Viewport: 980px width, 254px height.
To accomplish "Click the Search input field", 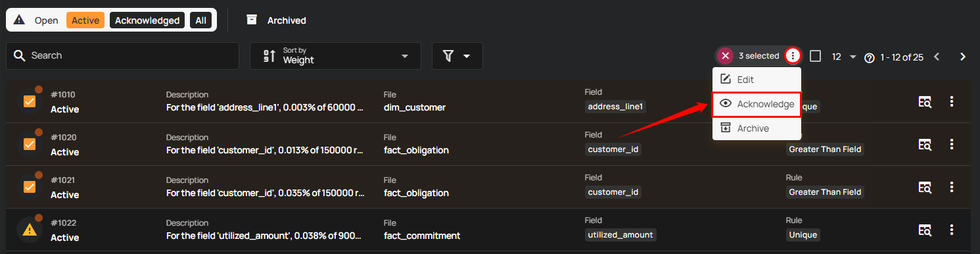I will [122, 56].
